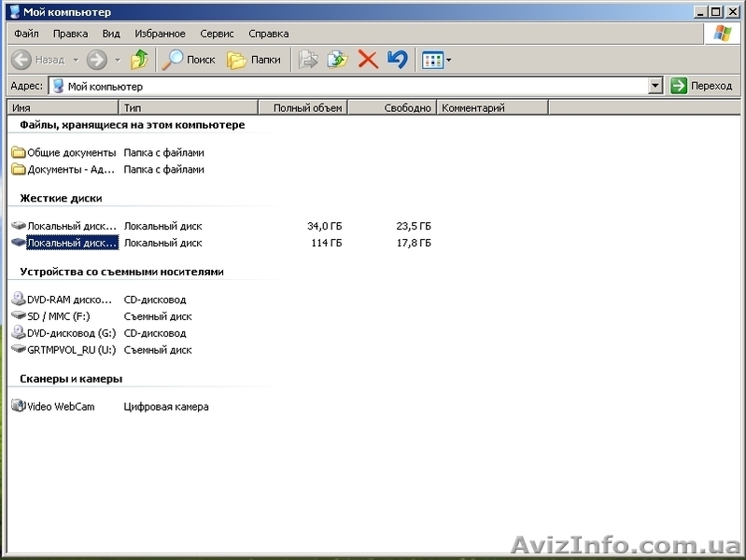The image size is (746, 560).
Task: Click the 114 ГБ total size value
Action: click(327, 243)
